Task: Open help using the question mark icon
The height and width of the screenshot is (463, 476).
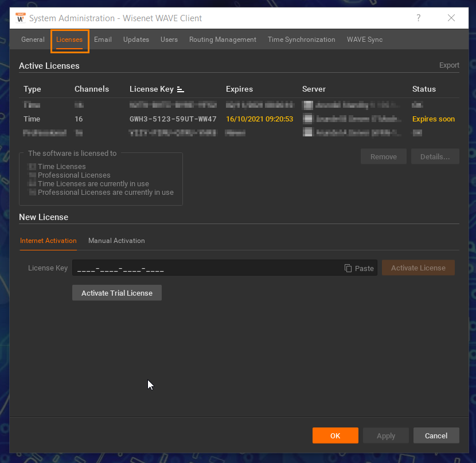Action: click(x=418, y=18)
